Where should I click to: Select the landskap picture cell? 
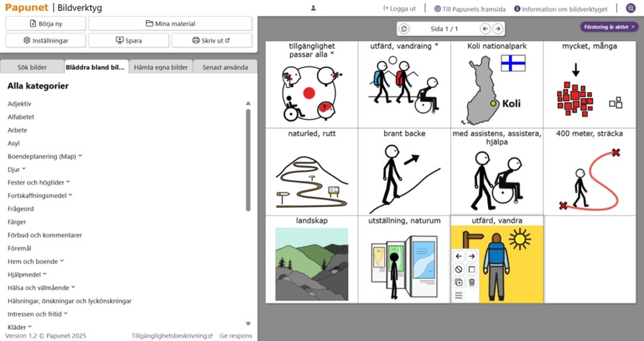[311, 259]
